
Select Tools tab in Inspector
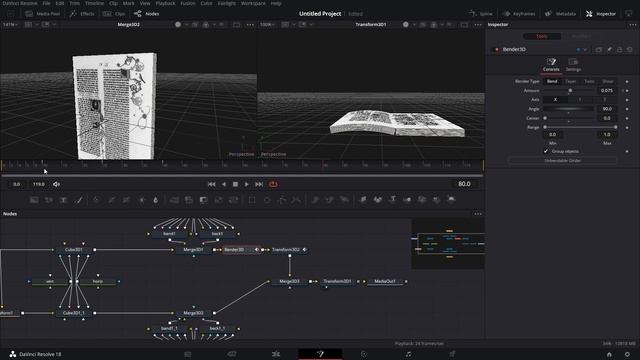[x=542, y=36]
